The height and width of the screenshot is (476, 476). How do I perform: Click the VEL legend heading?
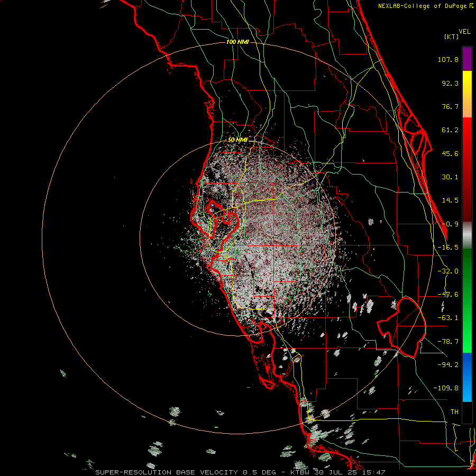pos(464,32)
